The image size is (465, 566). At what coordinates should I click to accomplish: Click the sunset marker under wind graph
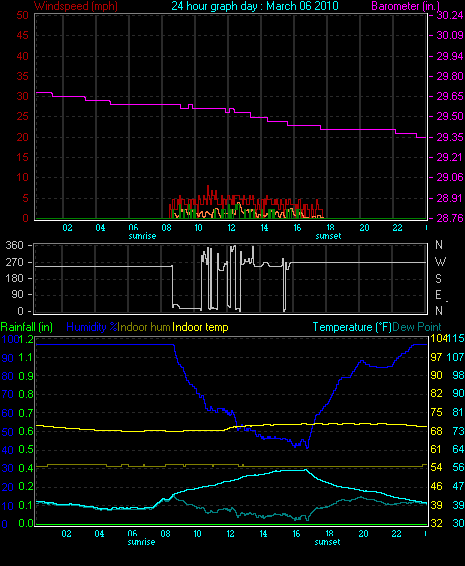328,236
